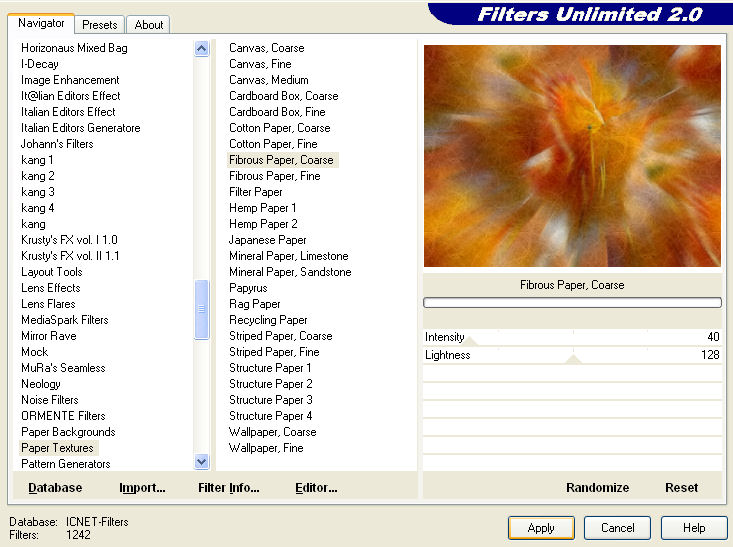Open Paper Backgrounds category
The width and height of the screenshot is (733, 547).
tap(68, 432)
